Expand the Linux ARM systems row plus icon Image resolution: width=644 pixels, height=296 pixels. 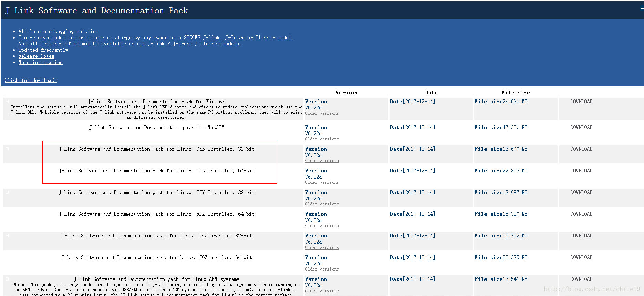[x=7, y=279]
